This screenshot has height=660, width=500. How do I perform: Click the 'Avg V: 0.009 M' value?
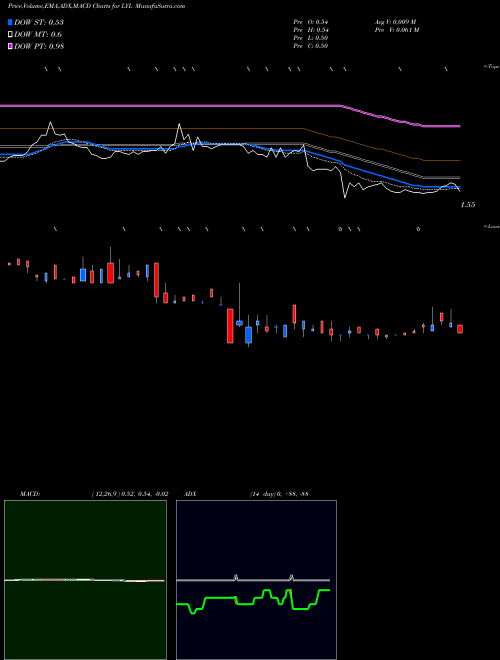(395, 21)
